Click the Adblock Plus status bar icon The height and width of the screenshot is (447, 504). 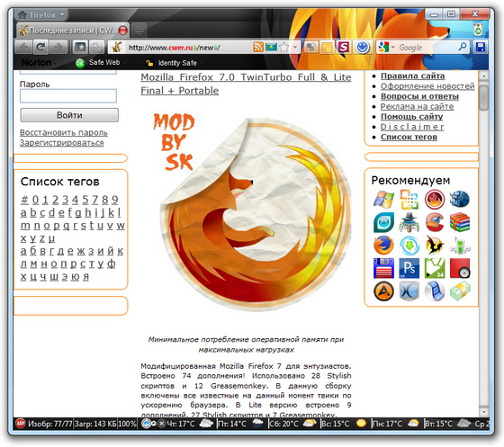coord(20,424)
